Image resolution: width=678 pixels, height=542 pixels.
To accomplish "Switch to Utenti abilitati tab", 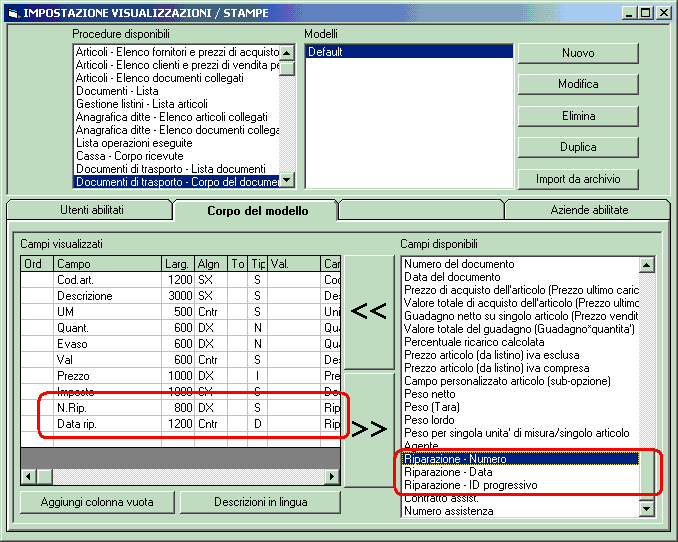I will 92,210.
